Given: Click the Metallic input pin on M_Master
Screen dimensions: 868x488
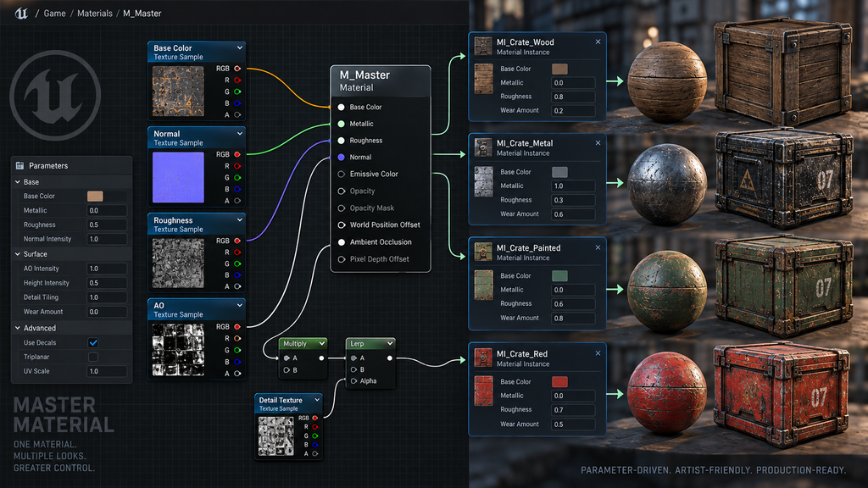Looking at the screenshot, I should click(x=341, y=124).
